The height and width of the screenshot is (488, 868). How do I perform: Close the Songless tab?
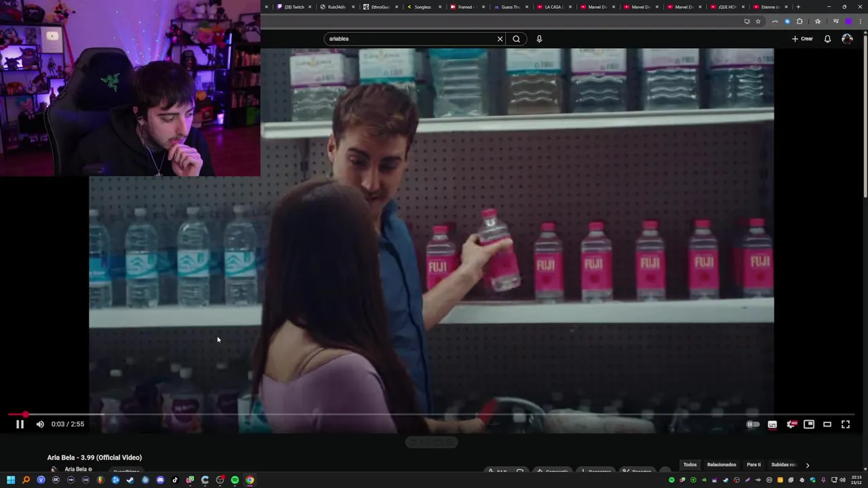(x=440, y=7)
